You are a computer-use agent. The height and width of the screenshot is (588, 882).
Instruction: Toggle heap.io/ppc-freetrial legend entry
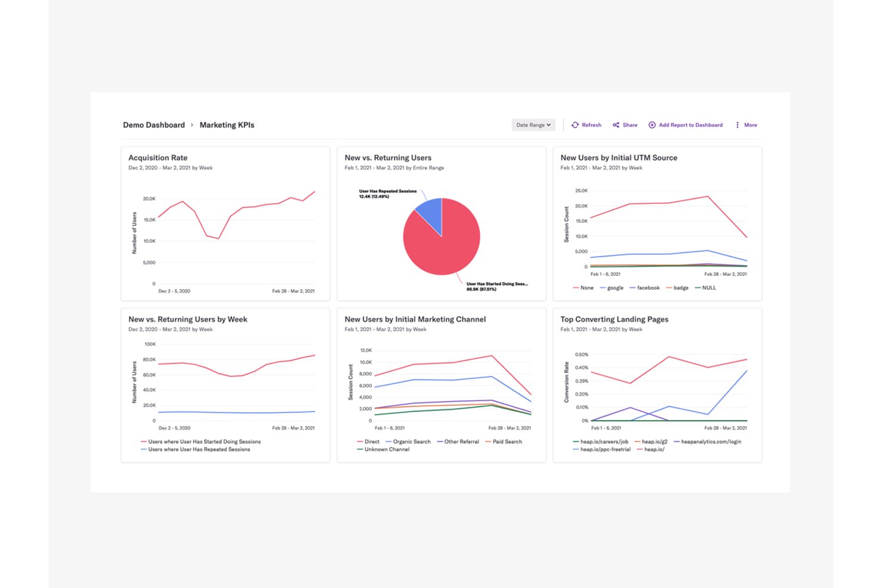[602, 450]
